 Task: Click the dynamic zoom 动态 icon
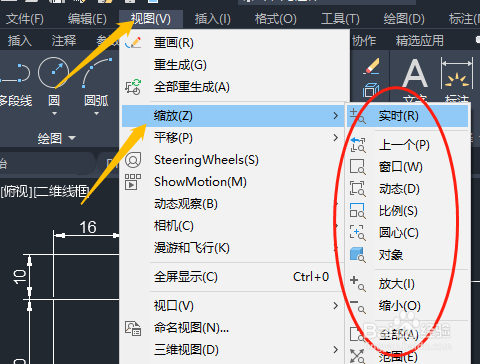click(358, 189)
